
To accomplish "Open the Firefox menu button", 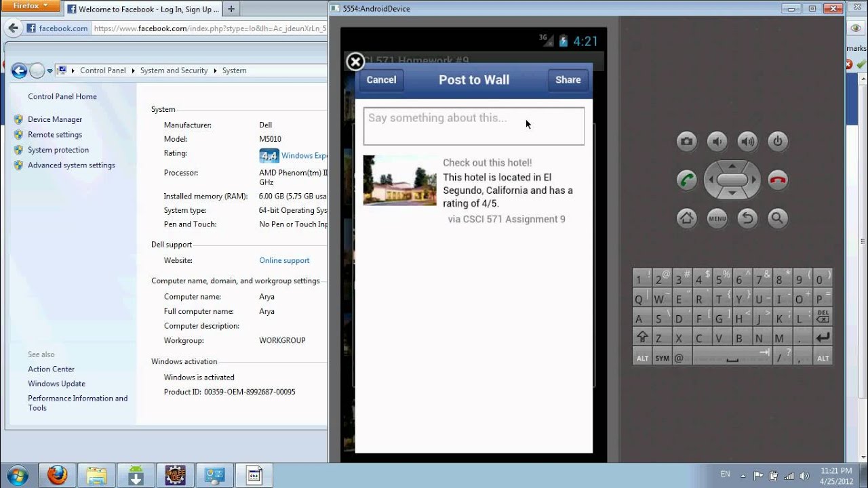I will 32,6.
